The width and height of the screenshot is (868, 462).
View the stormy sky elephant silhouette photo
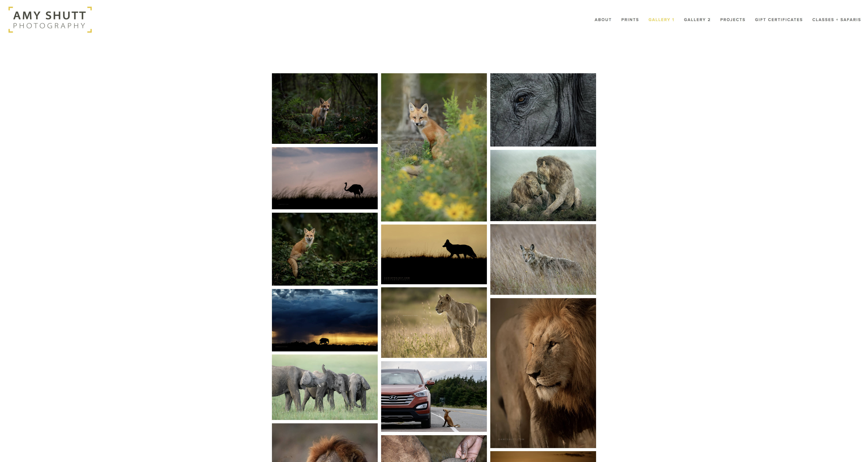click(324, 320)
